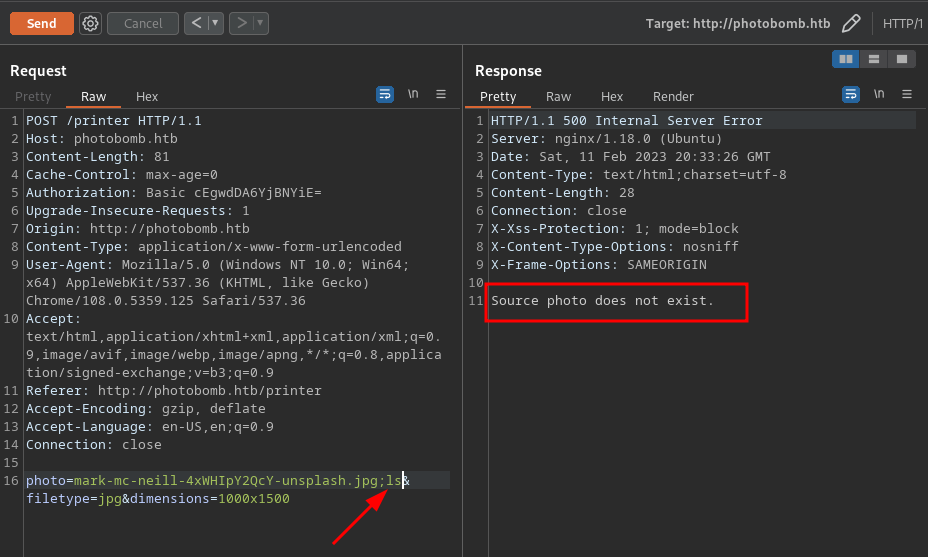Toggle word wrap in Request panel
The width and height of the screenshot is (928, 557).
point(385,94)
